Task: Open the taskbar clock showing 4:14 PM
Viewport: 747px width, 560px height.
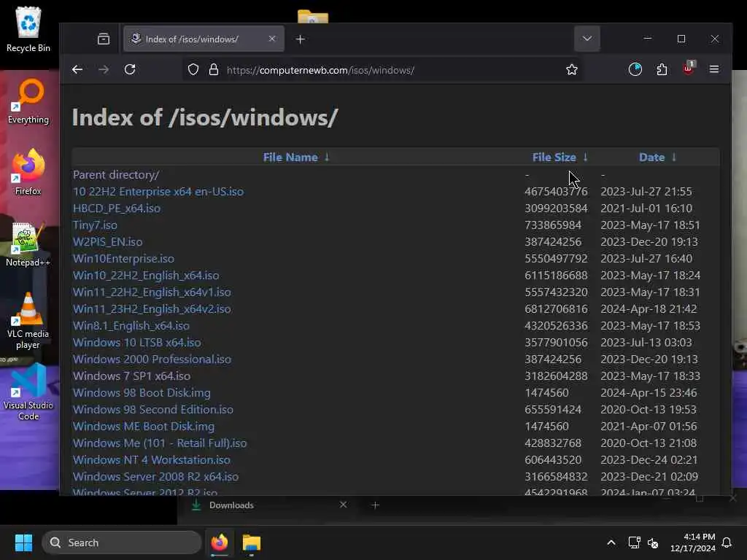Action: coord(693,542)
